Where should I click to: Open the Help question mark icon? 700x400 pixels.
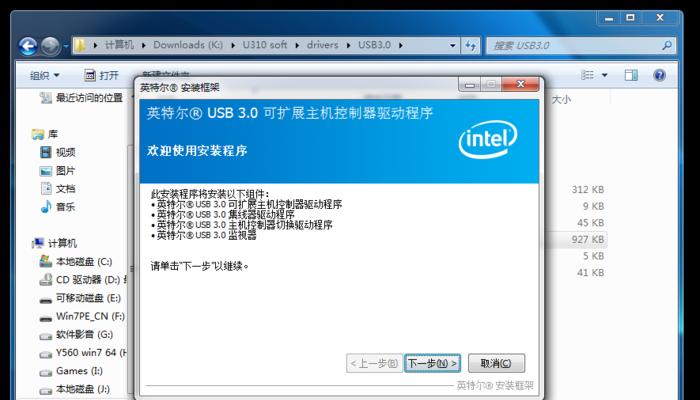[x=659, y=75]
